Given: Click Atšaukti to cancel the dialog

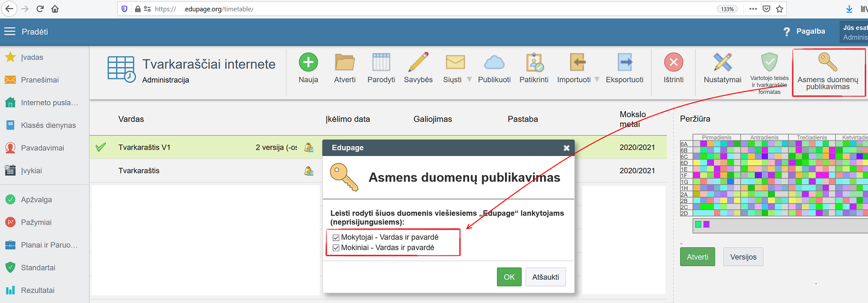Looking at the screenshot, I should tap(546, 277).
